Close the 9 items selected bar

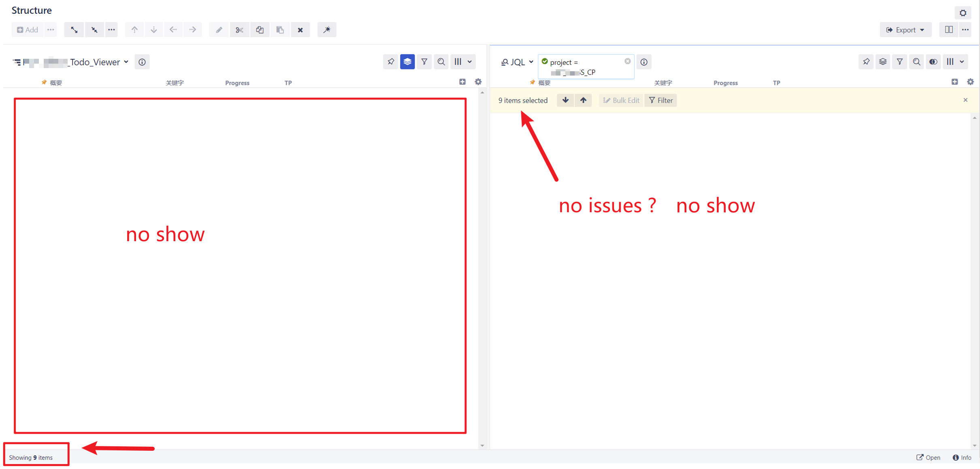(965, 100)
